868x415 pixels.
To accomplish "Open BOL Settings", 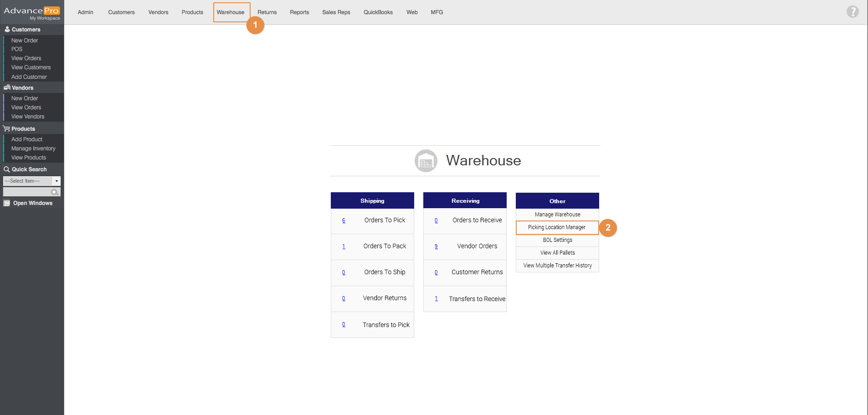I will [557, 240].
